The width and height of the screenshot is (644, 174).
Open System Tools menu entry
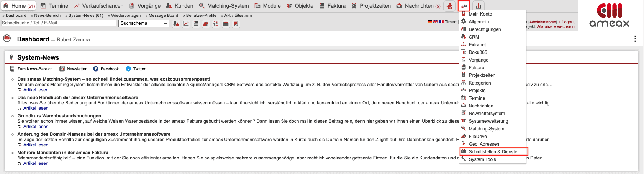pyautogui.click(x=482, y=159)
